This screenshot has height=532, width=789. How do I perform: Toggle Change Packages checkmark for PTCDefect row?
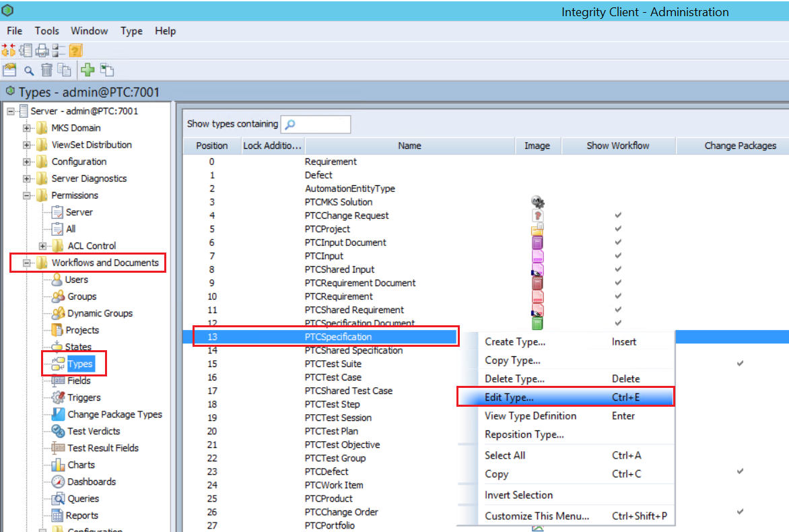tap(740, 471)
